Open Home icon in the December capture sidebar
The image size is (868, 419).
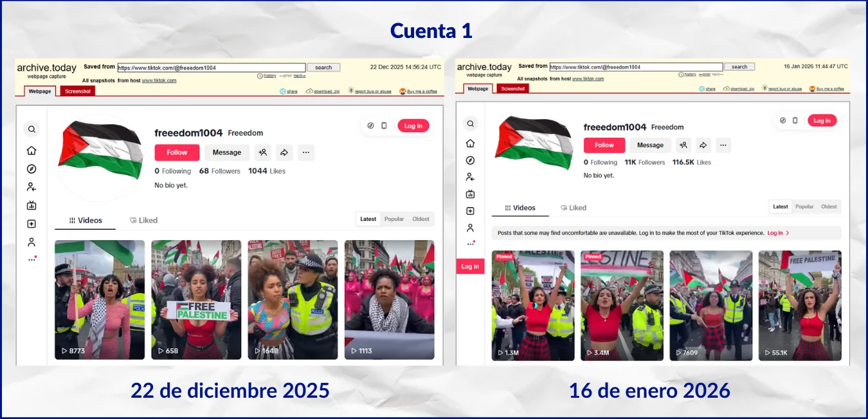tap(32, 151)
